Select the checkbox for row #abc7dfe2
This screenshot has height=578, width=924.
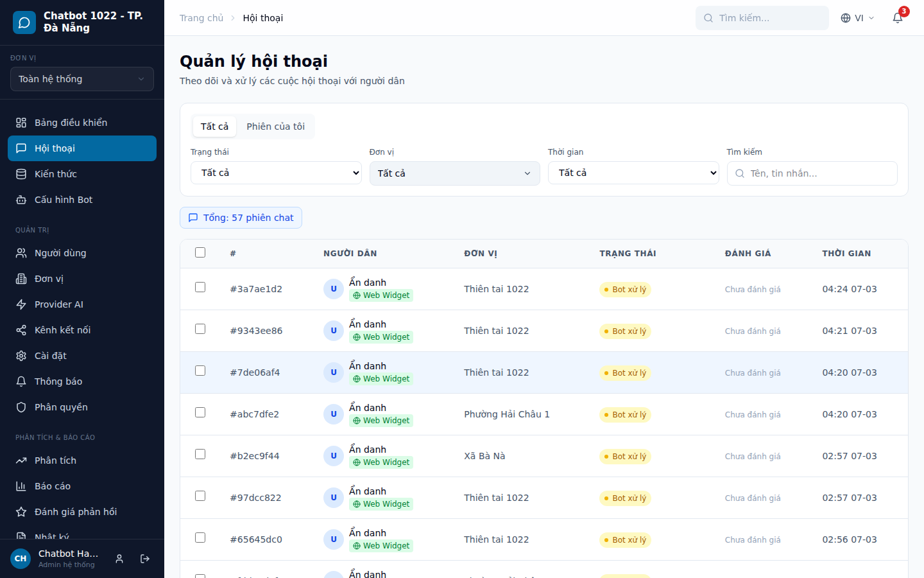click(x=200, y=412)
